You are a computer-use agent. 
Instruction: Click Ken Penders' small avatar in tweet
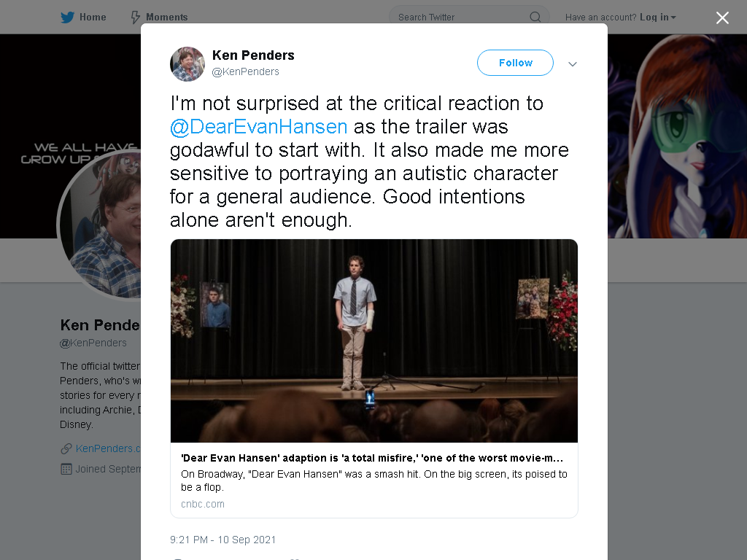coord(187,64)
